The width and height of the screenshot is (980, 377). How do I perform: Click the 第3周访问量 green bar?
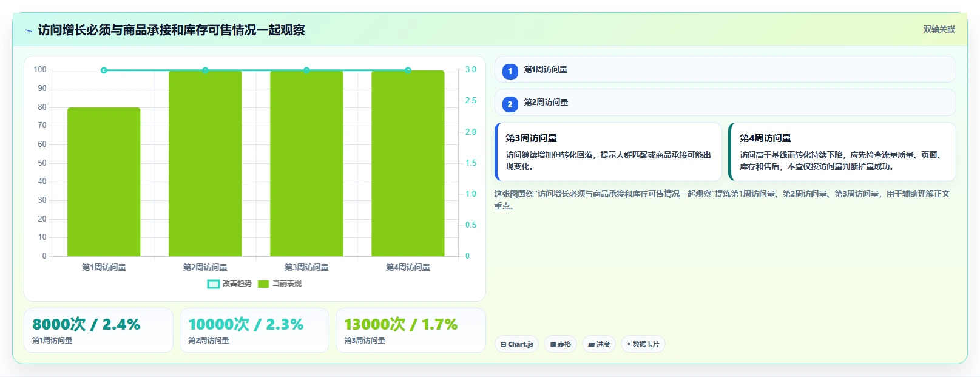point(306,163)
